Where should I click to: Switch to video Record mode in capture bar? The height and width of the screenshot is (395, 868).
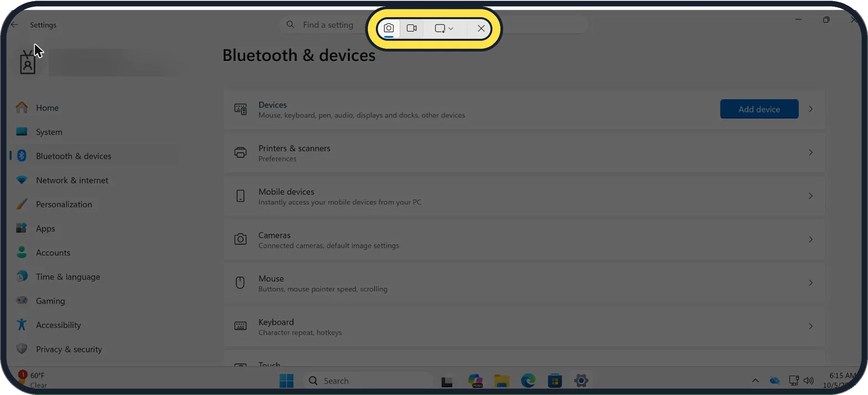click(x=411, y=28)
